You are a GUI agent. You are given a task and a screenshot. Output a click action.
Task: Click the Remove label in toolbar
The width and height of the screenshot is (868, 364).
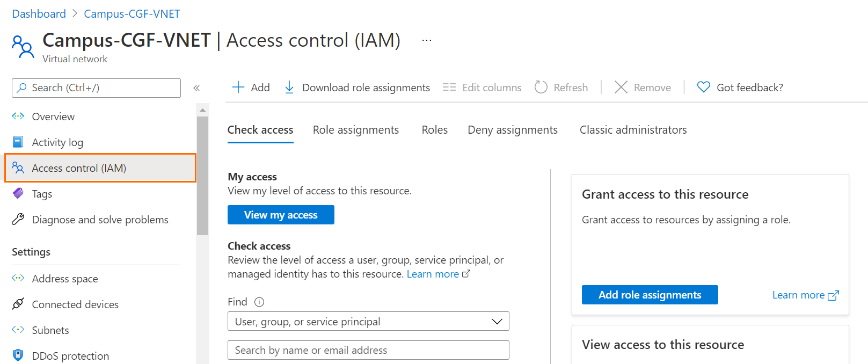coord(652,88)
